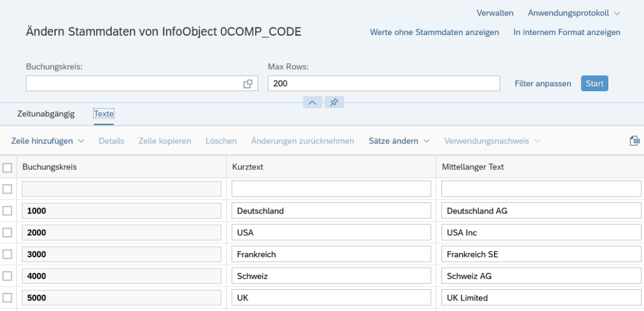Click the Buchungskreis column header
Screen dimensions: 644x311
(x=121, y=167)
